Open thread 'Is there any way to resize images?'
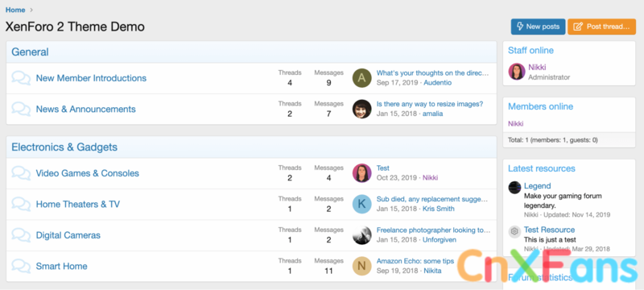 pyautogui.click(x=430, y=104)
